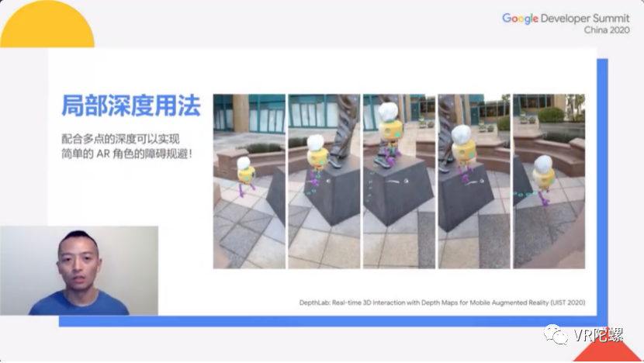Click the blue vertical bar beside the slide
Screen dimensions: 644x363
click(602, 186)
